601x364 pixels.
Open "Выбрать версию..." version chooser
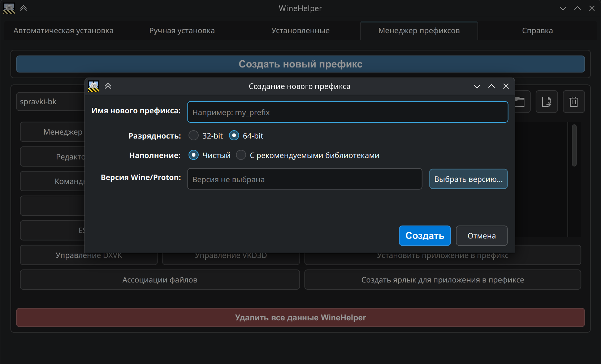468,179
